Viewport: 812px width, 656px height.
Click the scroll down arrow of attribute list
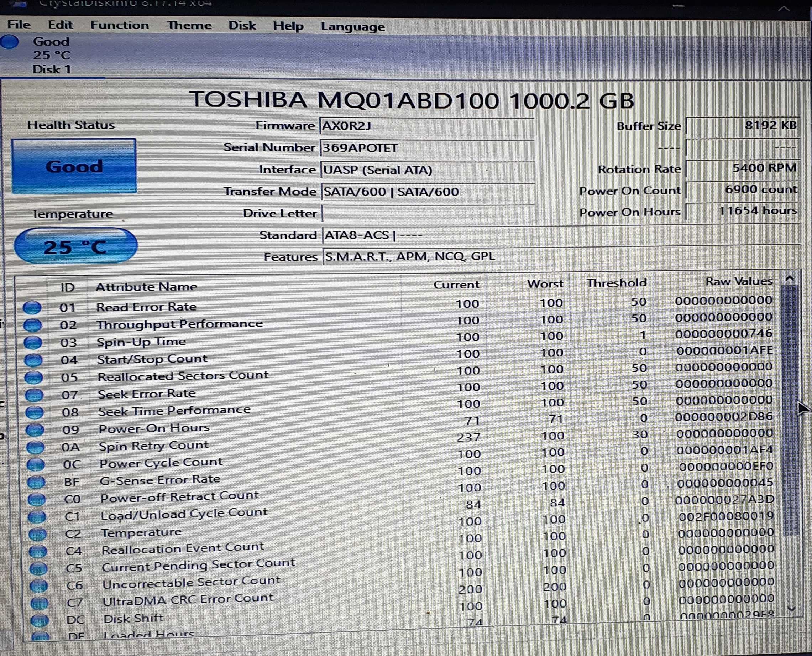pos(792,609)
